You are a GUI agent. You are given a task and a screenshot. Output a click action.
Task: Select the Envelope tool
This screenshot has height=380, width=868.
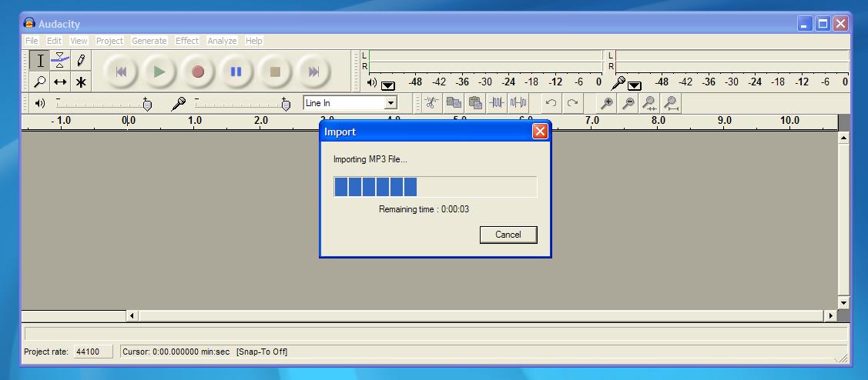click(x=60, y=60)
